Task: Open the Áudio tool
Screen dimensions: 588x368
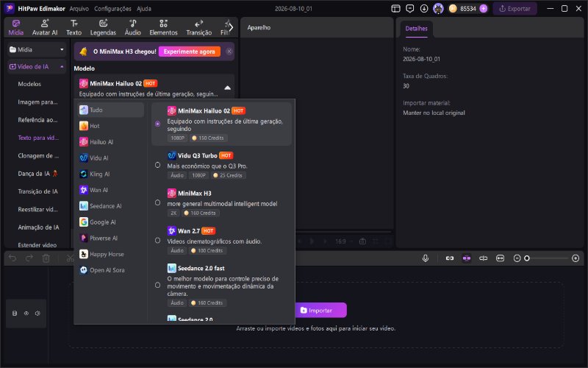Action: tap(133, 27)
